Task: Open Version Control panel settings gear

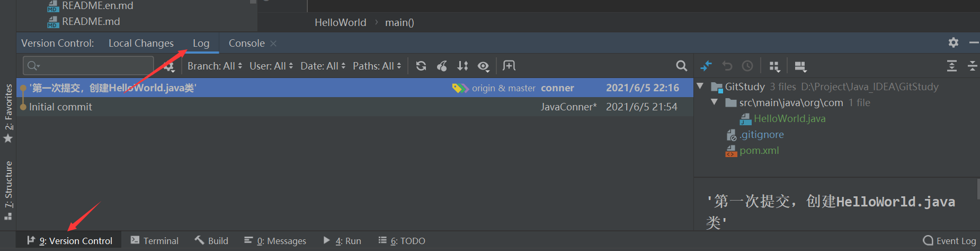Action: pos(954,42)
